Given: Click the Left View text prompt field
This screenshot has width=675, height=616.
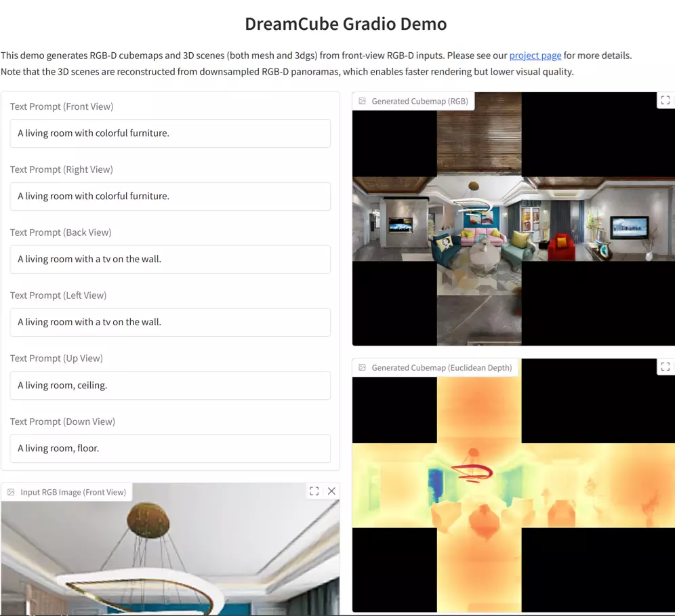Looking at the screenshot, I should [x=170, y=322].
